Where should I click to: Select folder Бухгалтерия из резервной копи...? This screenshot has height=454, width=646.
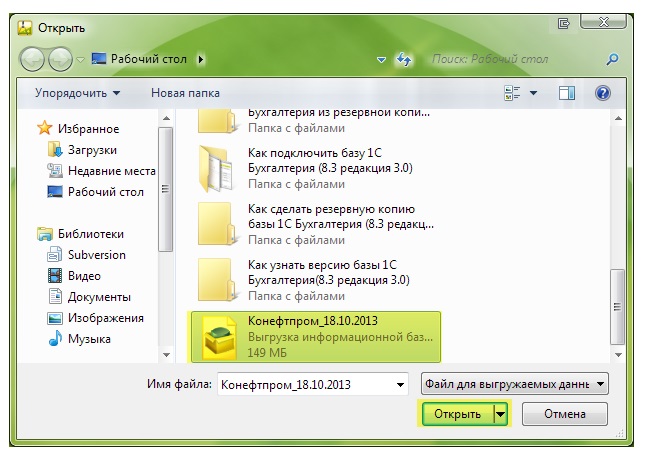tap(313, 121)
